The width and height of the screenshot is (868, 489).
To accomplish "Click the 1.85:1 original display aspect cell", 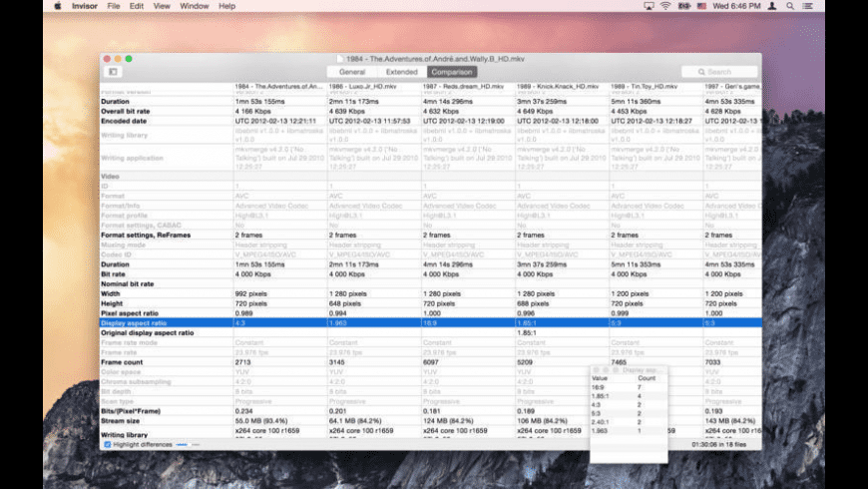I will coord(527,333).
